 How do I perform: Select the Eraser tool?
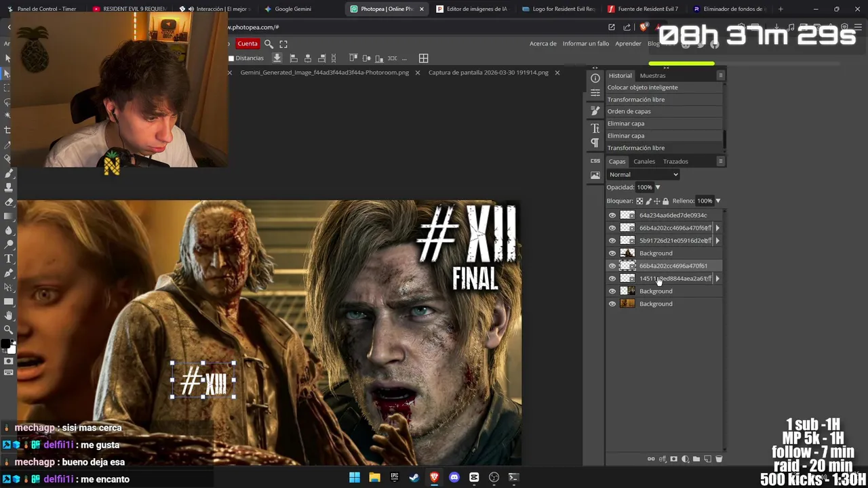point(8,201)
